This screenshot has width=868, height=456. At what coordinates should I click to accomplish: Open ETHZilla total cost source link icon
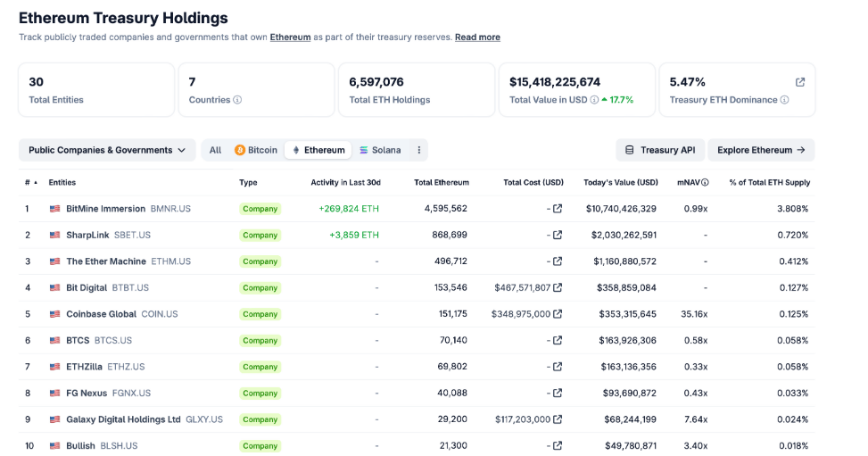558,366
